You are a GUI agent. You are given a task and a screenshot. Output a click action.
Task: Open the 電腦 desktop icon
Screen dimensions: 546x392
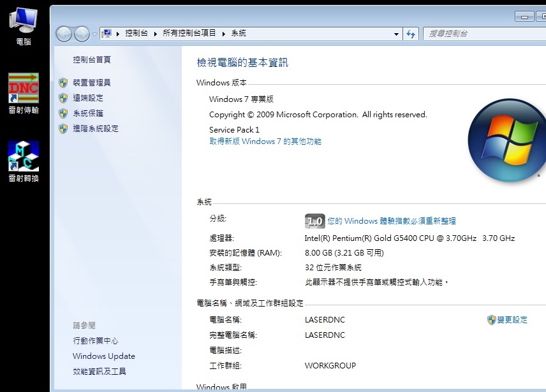pyautogui.click(x=24, y=26)
